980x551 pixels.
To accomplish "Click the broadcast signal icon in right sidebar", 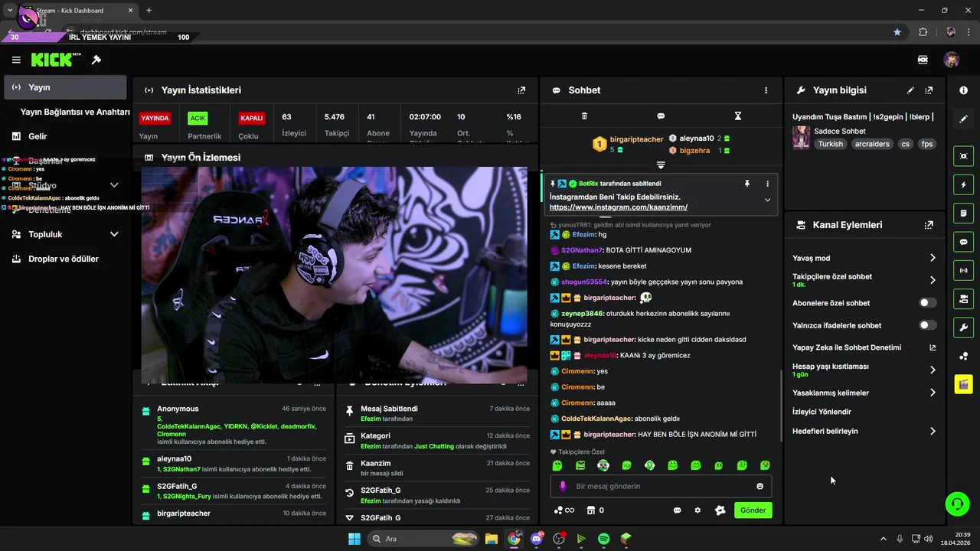I will point(963,270).
